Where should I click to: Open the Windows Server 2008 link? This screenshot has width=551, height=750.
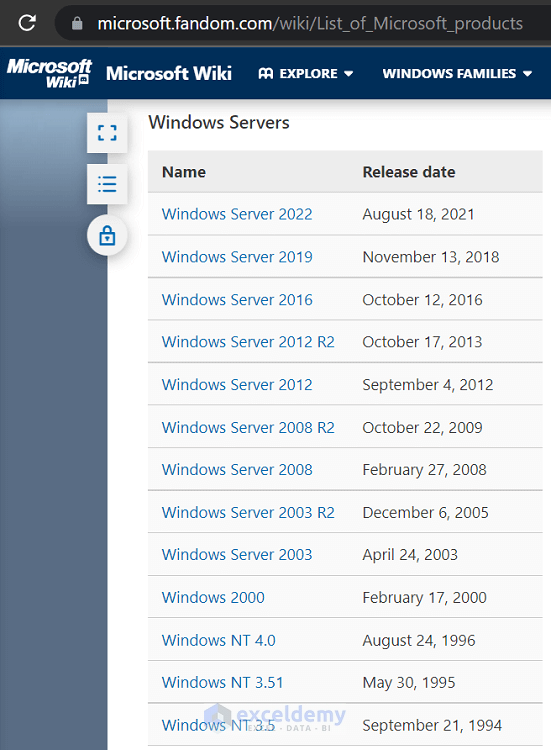[237, 470]
